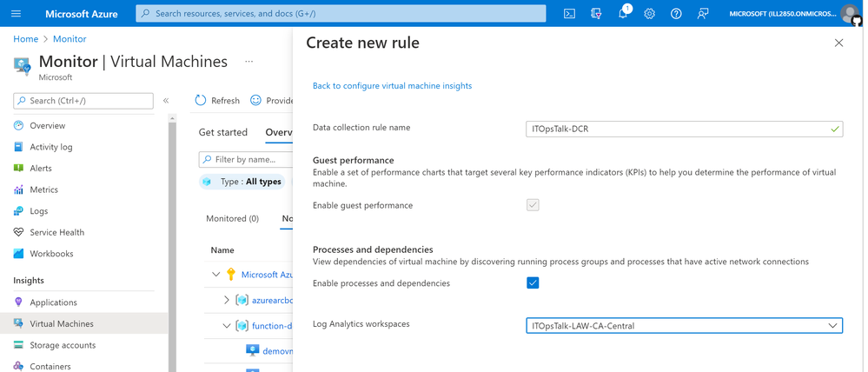The height and width of the screenshot is (372, 868).
Task: Open the Feedback icon in top bar
Action: pyautogui.click(x=703, y=14)
